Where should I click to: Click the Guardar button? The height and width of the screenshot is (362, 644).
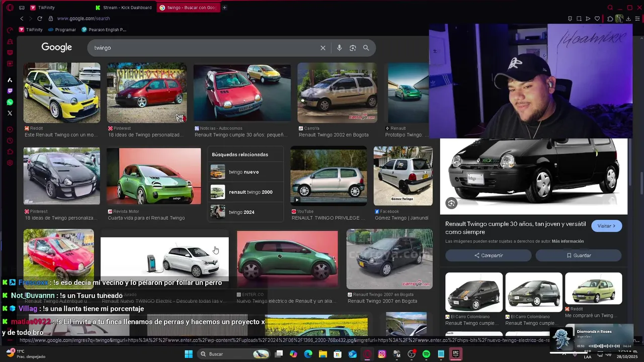click(x=579, y=255)
